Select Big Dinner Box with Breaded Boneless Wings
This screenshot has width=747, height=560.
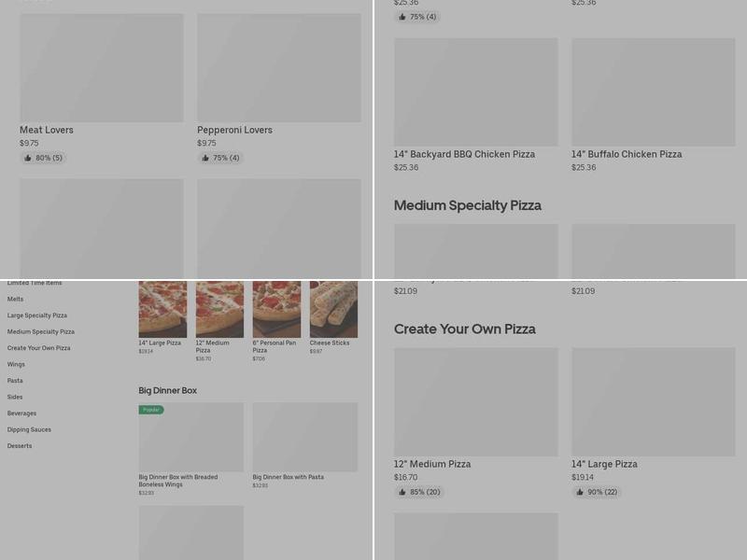(191, 437)
